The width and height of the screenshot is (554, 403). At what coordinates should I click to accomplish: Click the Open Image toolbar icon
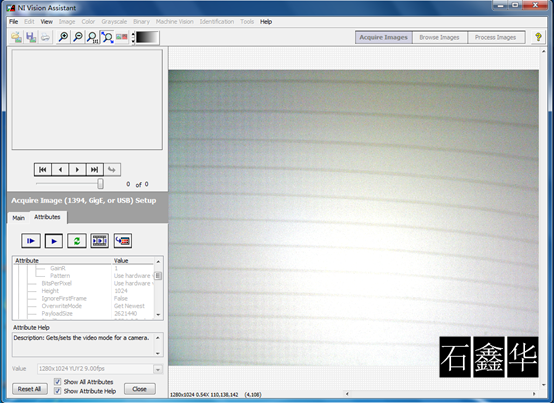(16, 37)
